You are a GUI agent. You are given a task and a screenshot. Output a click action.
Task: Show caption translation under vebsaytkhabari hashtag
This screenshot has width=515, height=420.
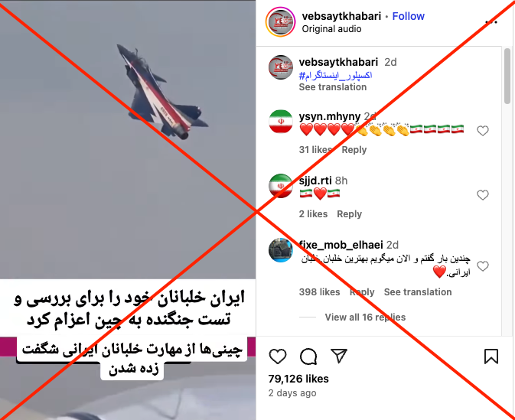coord(333,87)
